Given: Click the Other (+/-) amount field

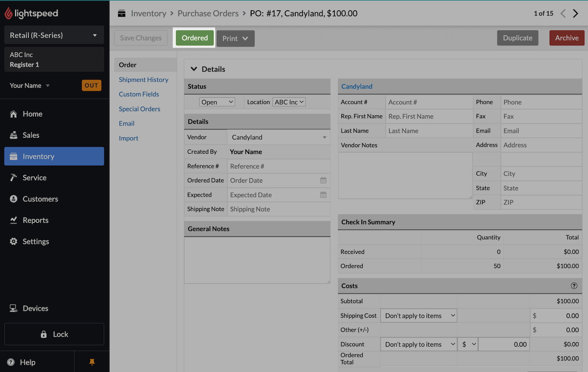Looking at the screenshot, I should (x=556, y=330).
